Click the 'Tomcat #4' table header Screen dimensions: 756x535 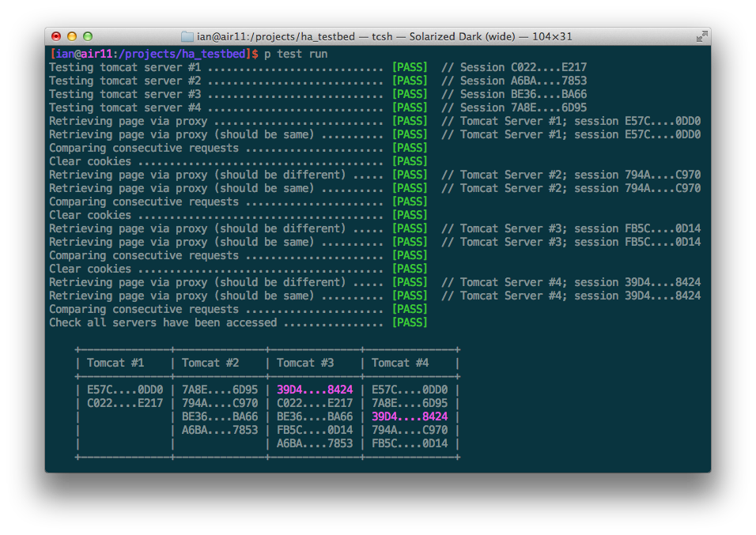pyautogui.click(x=400, y=363)
